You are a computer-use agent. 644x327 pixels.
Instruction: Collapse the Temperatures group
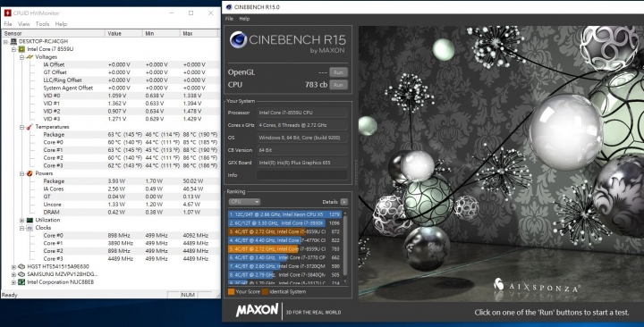point(21,127)
